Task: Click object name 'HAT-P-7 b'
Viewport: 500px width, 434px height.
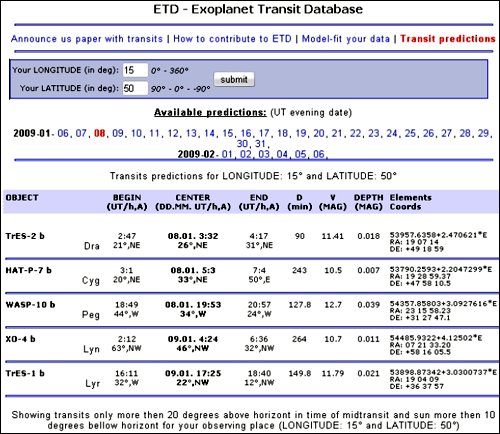Action: pos(28,270)
